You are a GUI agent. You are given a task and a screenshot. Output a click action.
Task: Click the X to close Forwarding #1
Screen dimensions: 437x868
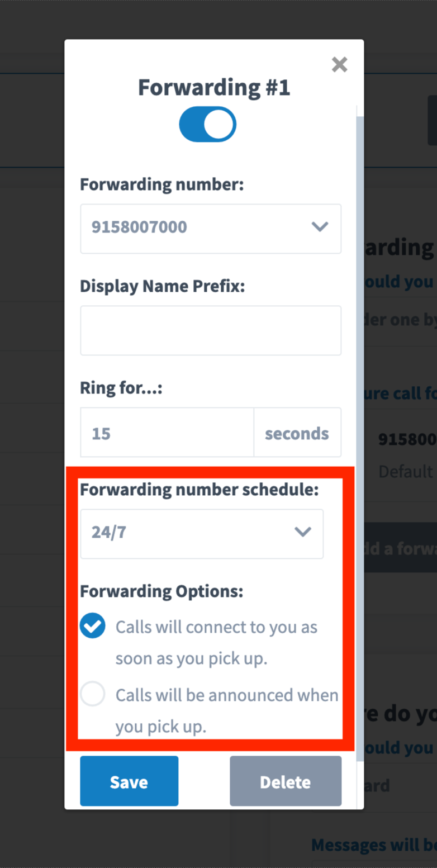click(339, 64)
